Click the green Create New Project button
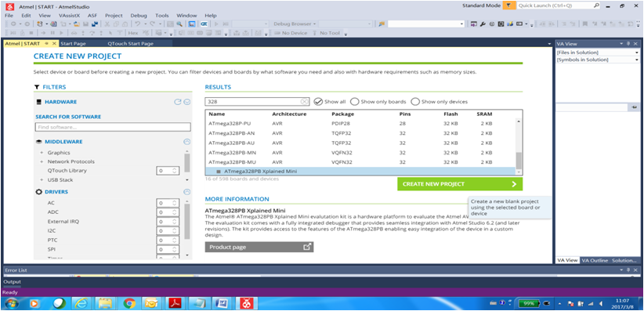This screenshot has width=644, height=311. pyautogui.click(x=460, y=184)
